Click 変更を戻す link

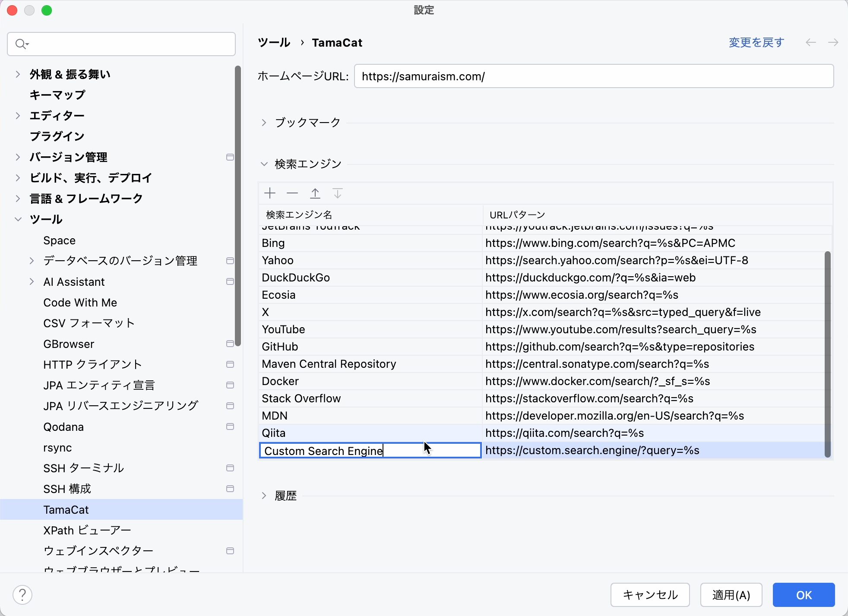pyautogui.click(x=756, y=42)
